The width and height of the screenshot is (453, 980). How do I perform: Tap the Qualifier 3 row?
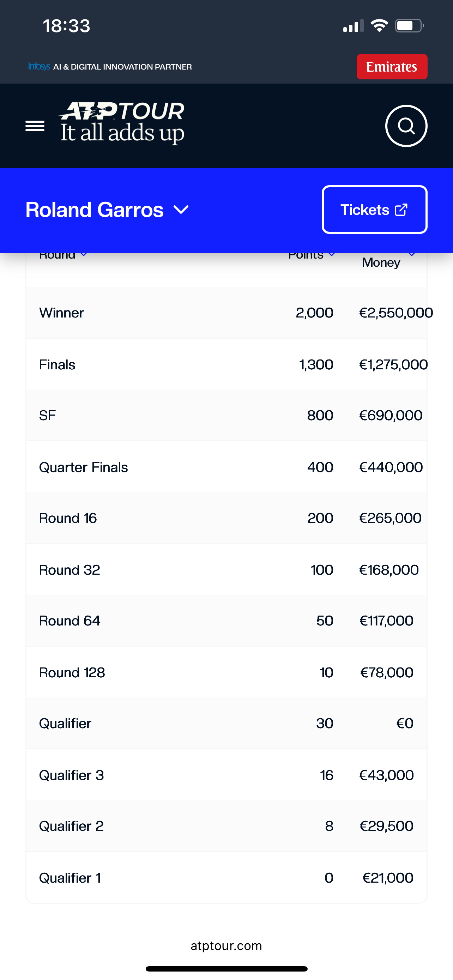(226, 775)
